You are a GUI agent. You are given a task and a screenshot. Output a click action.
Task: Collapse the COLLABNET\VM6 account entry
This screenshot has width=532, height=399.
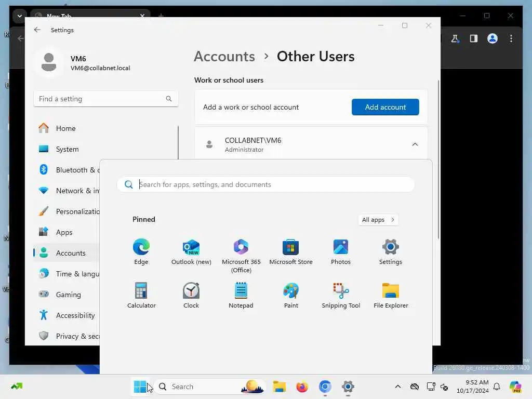pyautogui.click(x=415, y=144)
